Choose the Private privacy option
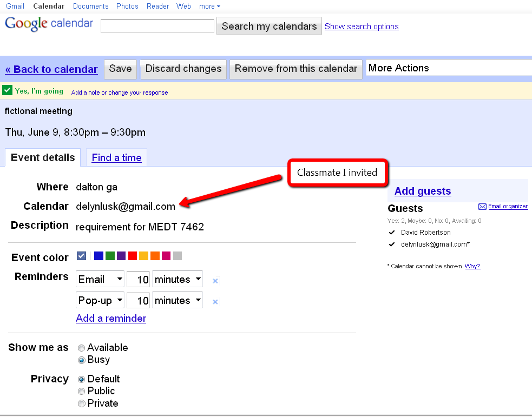 82,403
